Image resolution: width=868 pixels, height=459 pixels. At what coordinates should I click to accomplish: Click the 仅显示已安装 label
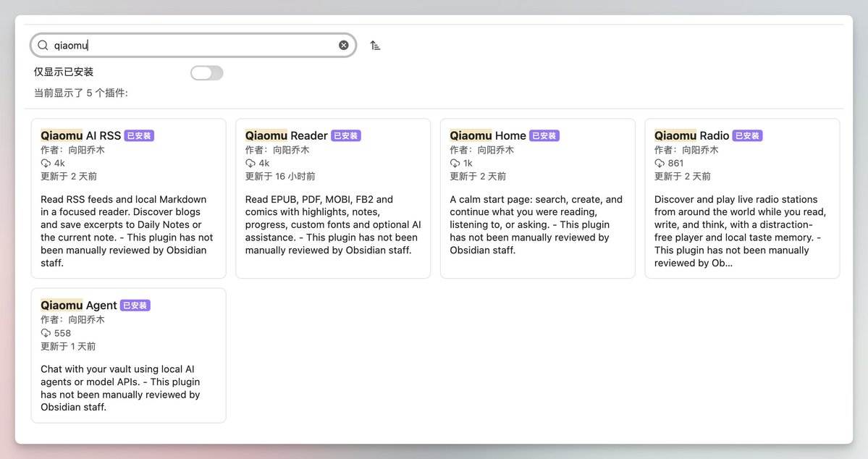(x=64, y=72)
